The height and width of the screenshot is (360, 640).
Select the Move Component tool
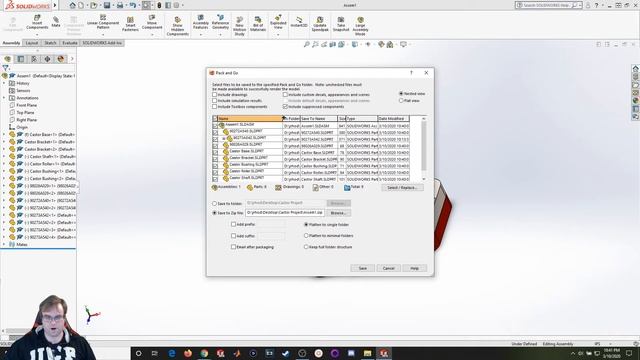(152, 22)
